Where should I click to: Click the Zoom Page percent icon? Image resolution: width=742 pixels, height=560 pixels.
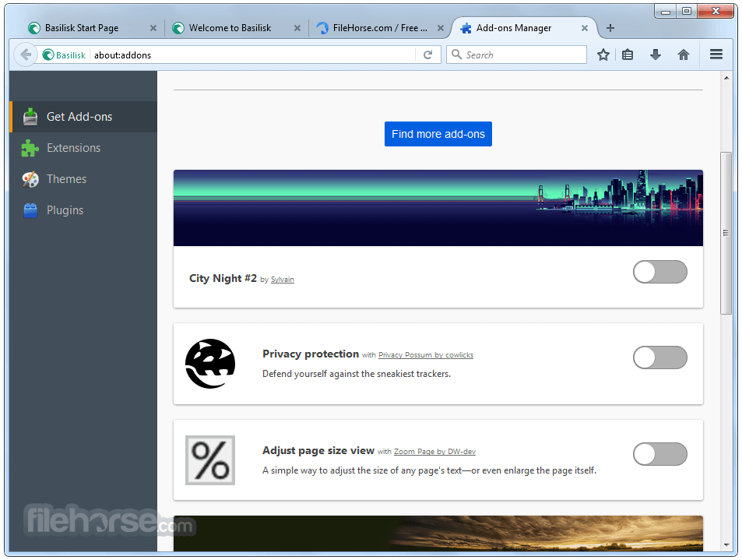point(210,460)
